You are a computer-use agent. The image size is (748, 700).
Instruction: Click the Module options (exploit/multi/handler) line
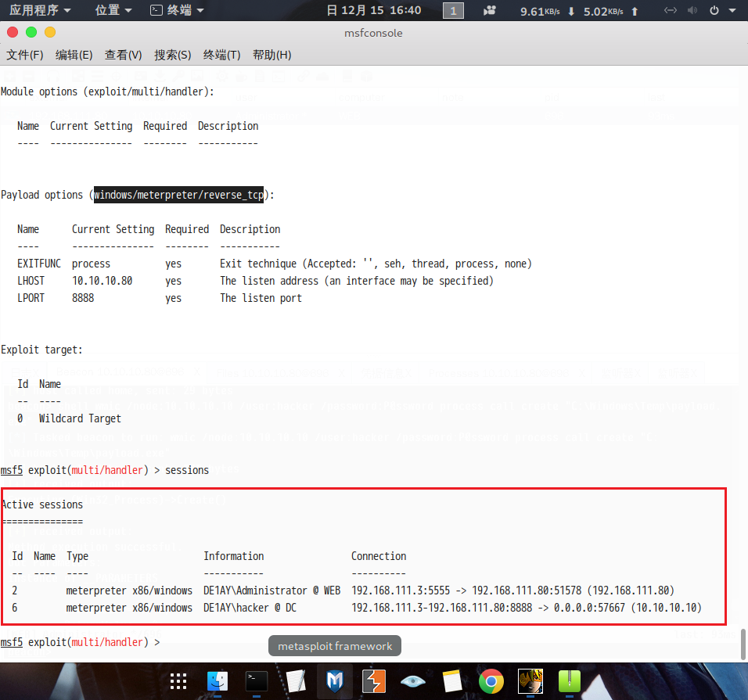coord(107,92)
